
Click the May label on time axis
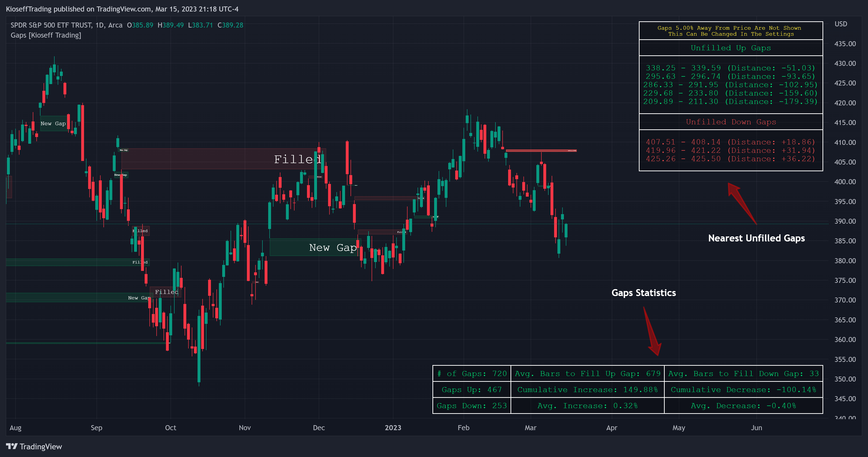pyautogui.click(x=679, y=428)
